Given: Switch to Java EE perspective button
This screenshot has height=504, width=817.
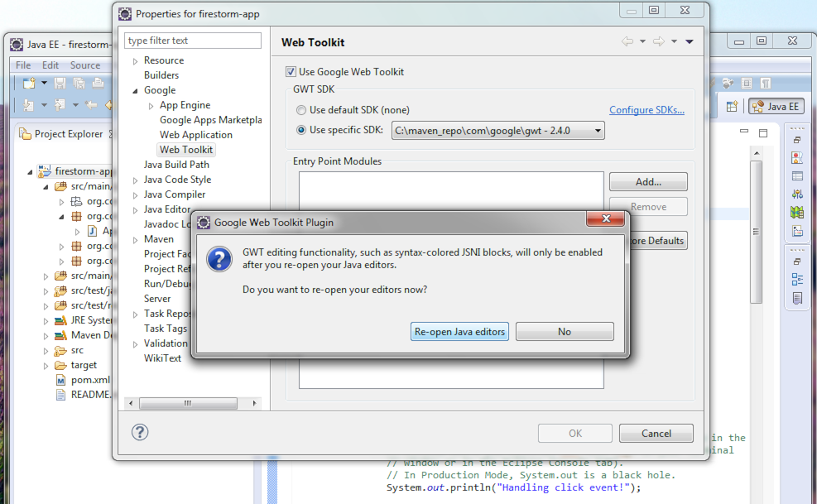Looking at the screenshot, I should click(776, 106).
